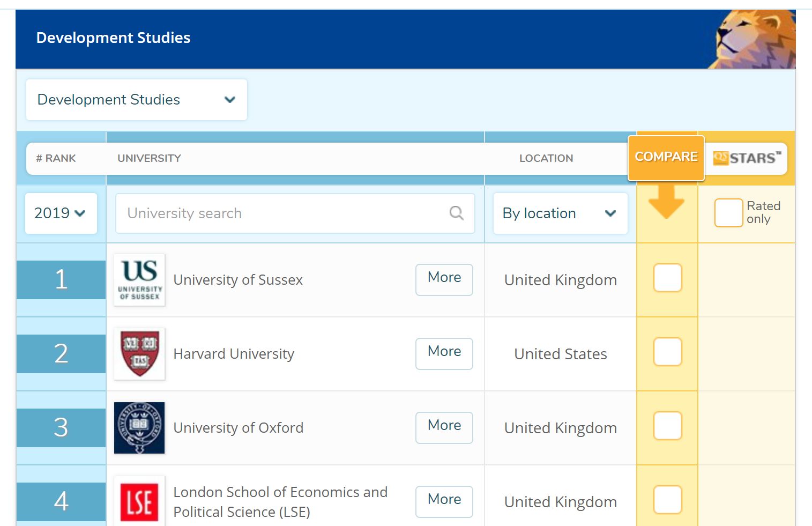Screen dimensions: 812x526
Task: Focus the University search input field
Action: (295, 213)
